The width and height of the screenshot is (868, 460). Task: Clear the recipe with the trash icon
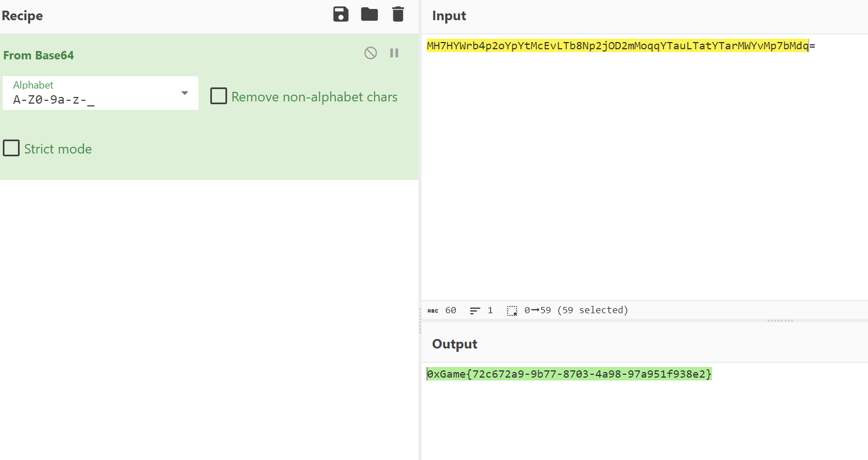click(x=398, y=15)
